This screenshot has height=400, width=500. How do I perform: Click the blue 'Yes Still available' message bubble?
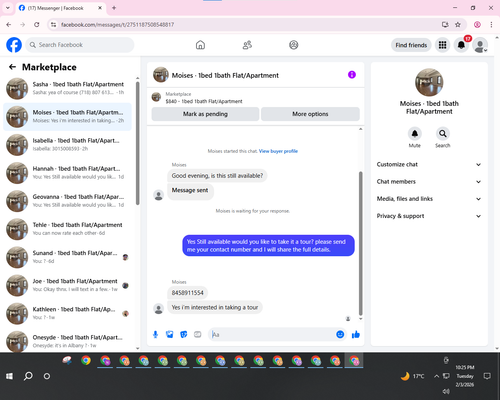pos(268,246)
